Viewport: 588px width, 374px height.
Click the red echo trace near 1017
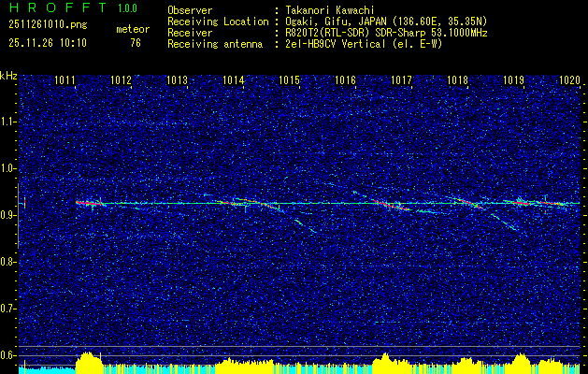click(x=392, y=205)
